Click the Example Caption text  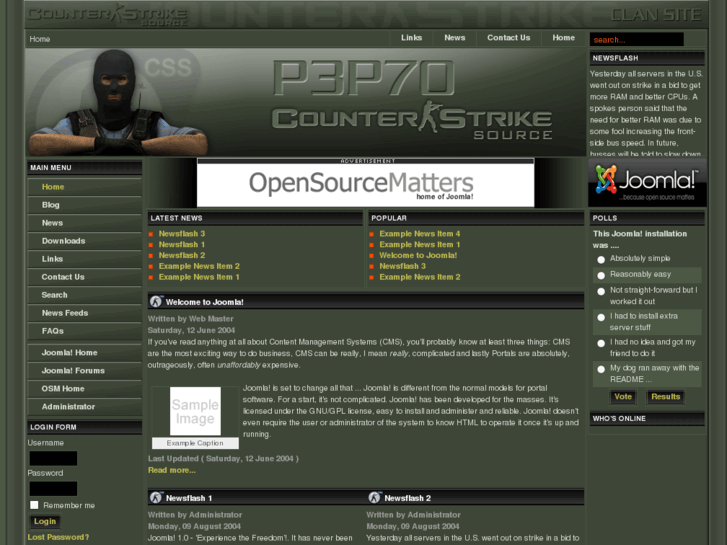(195, 443)
